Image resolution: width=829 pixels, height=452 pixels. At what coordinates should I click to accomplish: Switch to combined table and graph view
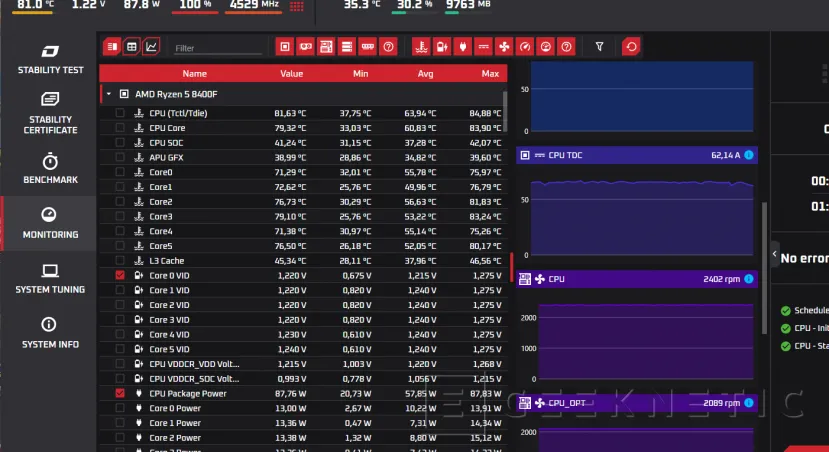point(112,47)
